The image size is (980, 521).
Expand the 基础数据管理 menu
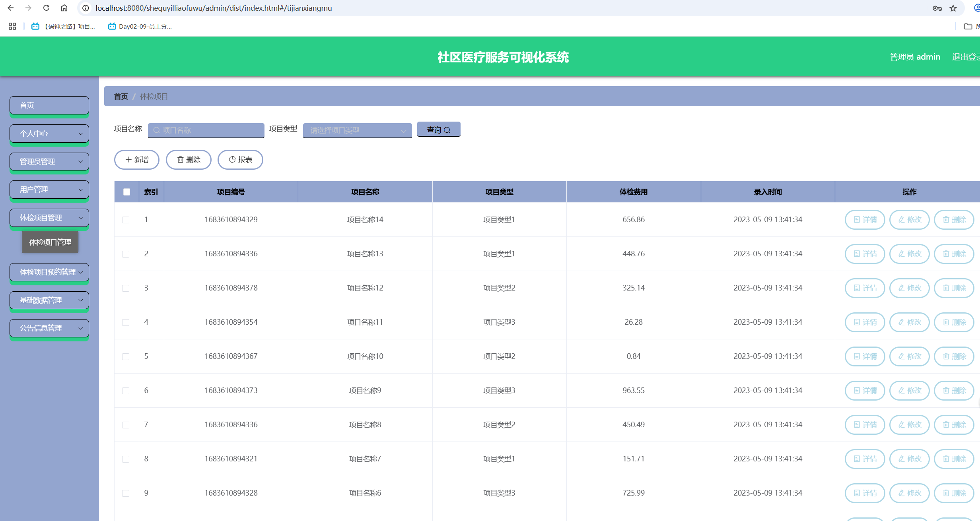[x=49, y=300]
